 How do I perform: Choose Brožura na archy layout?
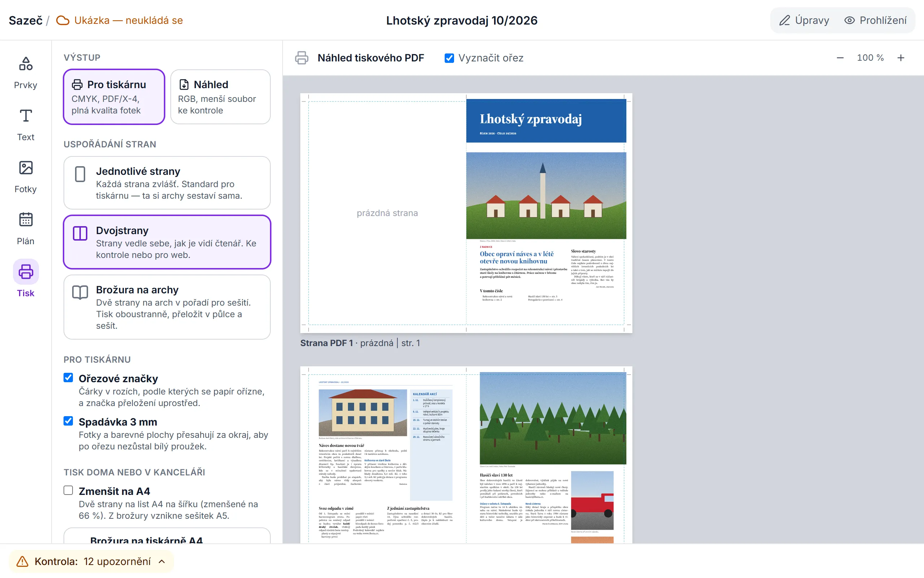[167, 307]
